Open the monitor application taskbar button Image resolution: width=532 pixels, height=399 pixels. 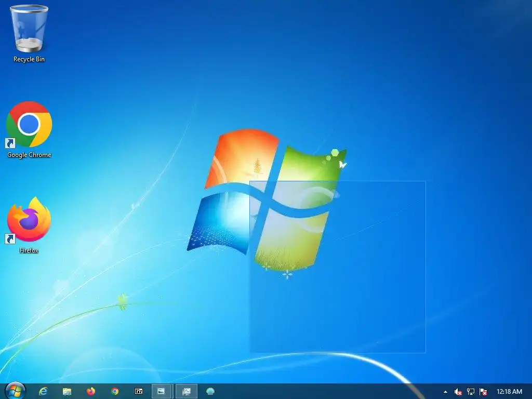coord(187,391)
